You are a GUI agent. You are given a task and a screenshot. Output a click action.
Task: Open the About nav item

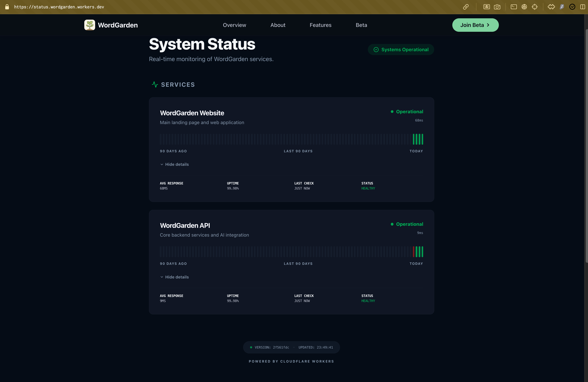(x=278, y=25)
